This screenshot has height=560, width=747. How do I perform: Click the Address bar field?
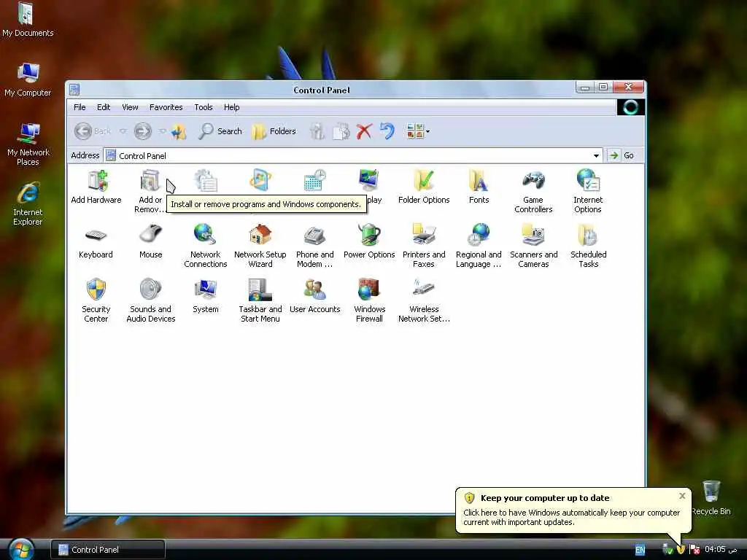(x=352, y=156)
